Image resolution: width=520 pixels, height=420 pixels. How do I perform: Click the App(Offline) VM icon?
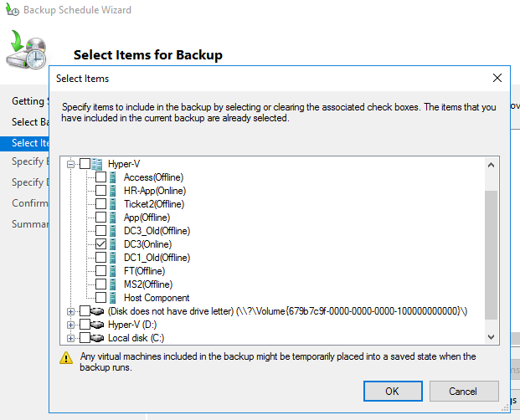pos(113,218)
